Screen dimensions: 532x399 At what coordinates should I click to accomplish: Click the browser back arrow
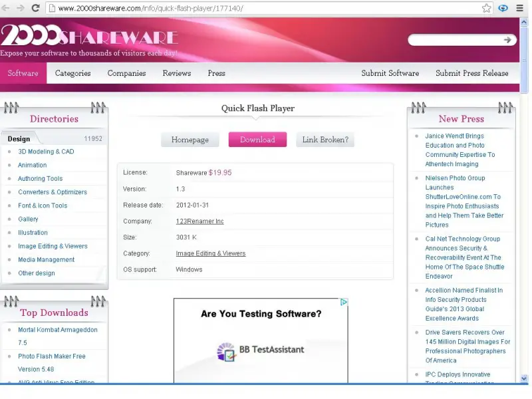(x=5, y=8)
